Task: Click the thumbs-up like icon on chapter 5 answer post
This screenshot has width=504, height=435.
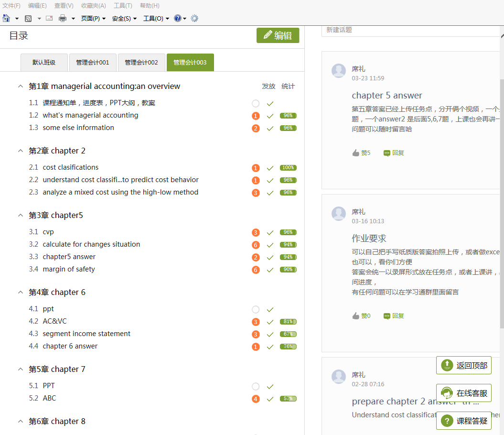Action: pos(356,153)
